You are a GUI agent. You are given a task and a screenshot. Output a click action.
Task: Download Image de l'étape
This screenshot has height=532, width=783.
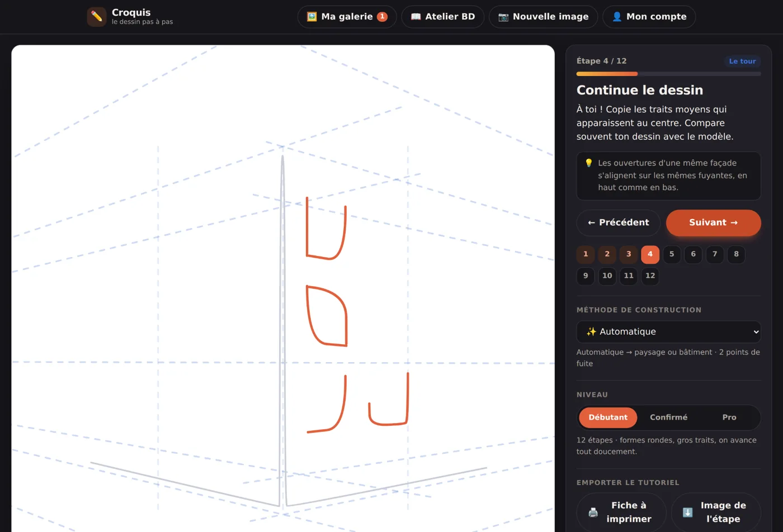[x=716, y=512]
